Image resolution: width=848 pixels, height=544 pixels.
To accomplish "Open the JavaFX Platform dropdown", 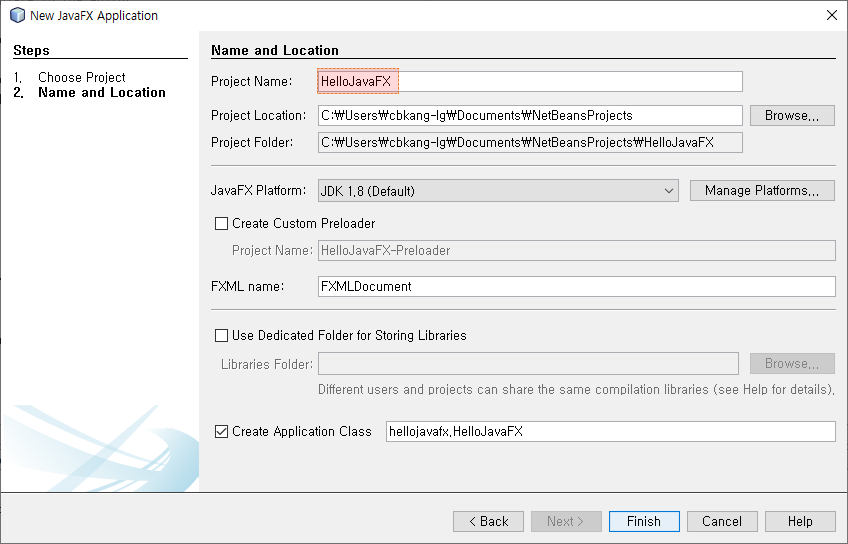I will pos(498,191).
